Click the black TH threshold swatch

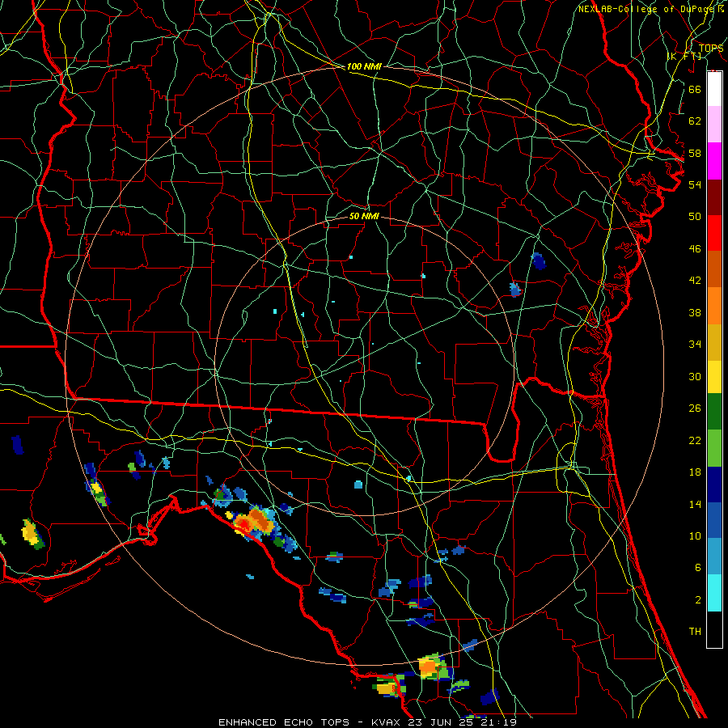pos(714,629)
